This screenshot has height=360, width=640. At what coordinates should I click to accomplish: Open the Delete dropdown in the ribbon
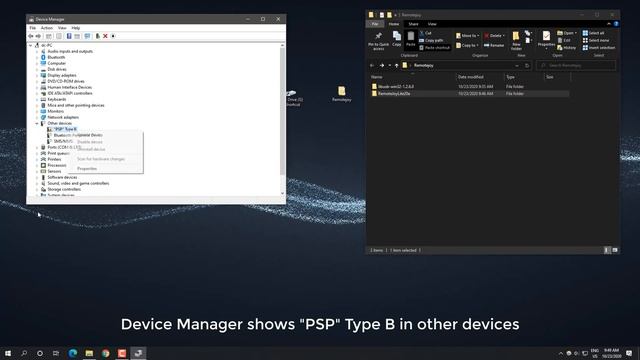point(494,36)
